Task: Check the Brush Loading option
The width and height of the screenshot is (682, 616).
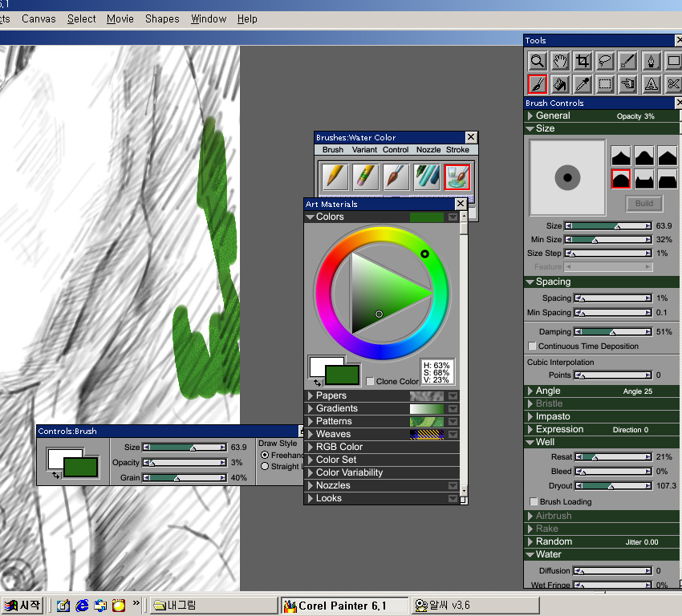Action: [x=532, y=502]
